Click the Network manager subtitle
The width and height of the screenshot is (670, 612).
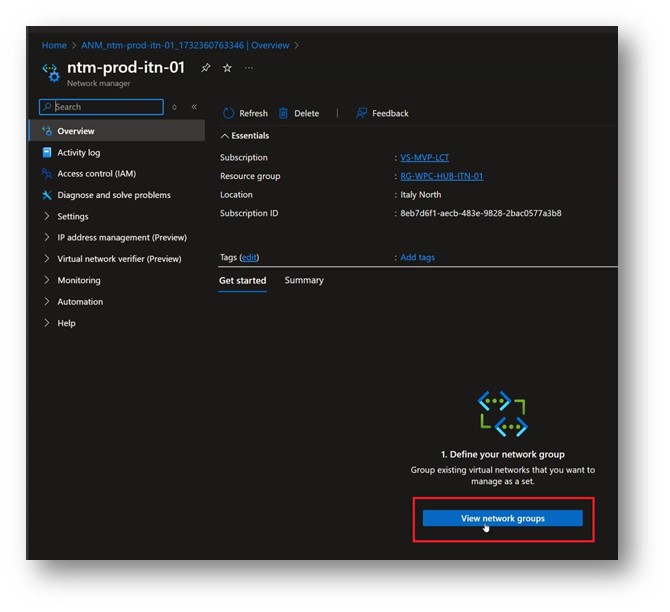pyautogui.click(x=99, y=83)
